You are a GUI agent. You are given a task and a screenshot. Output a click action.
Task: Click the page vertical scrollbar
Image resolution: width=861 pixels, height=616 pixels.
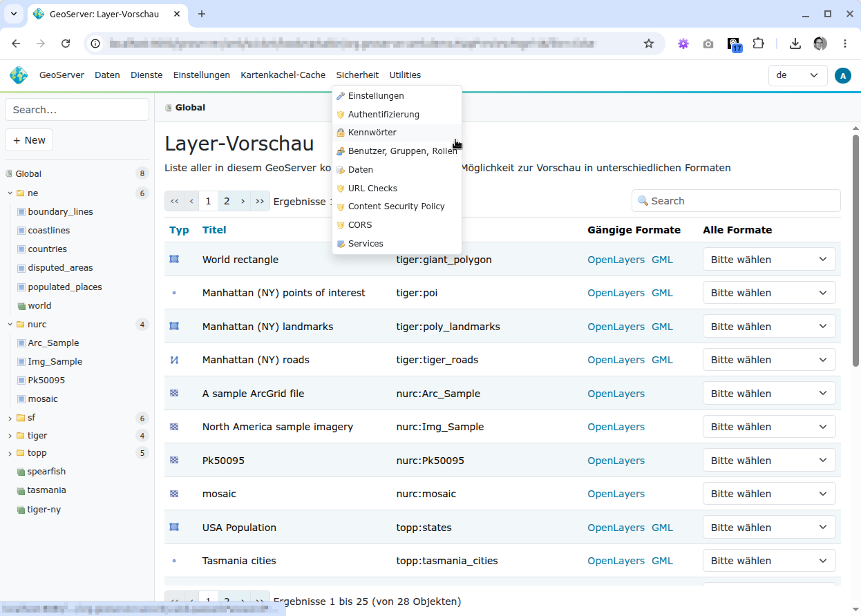pyautogui.click(x=856, y=252)
